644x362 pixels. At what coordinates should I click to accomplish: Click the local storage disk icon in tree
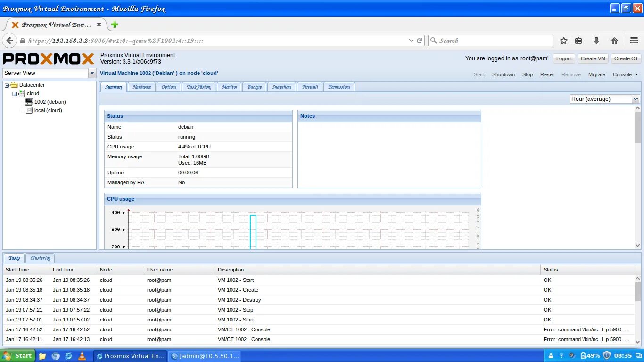(x=29, y=110)
